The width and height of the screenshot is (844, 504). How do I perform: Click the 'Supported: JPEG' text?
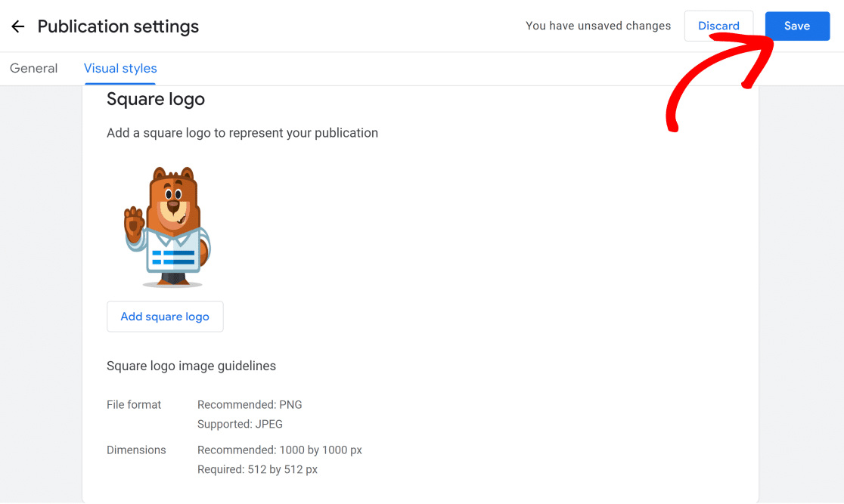[240, 424]
